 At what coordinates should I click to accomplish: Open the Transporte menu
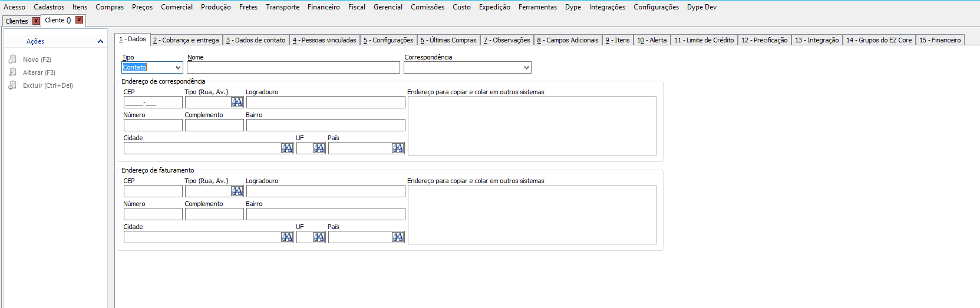pyautogui.click(x=282, y=7)
